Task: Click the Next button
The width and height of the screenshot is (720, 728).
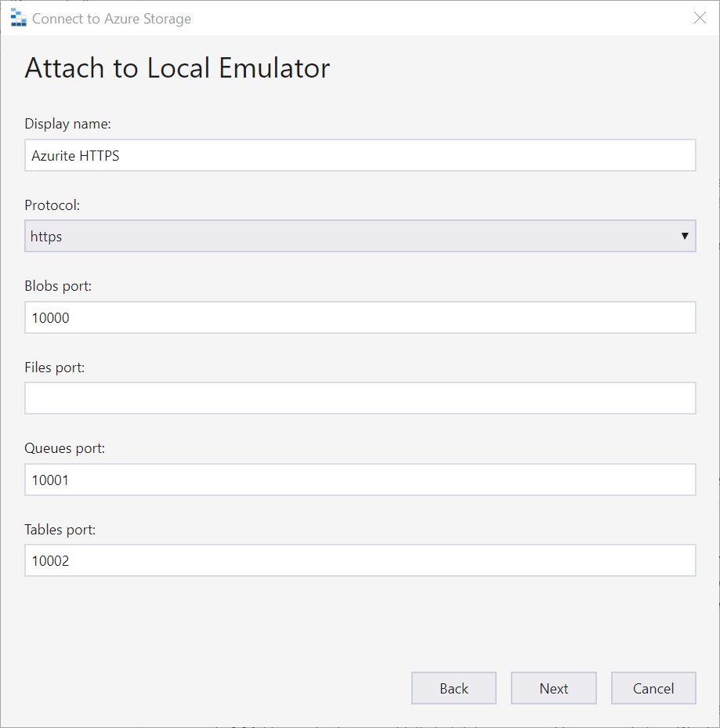Action: point(553,688)
